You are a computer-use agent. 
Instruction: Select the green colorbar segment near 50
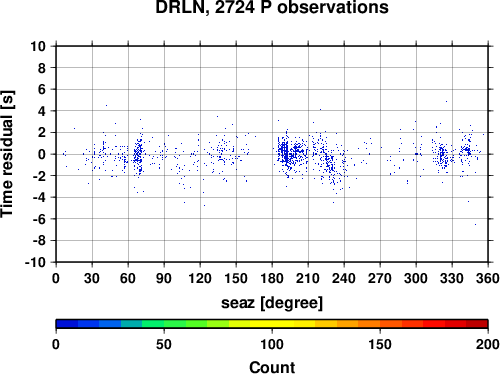click(153, 324)
